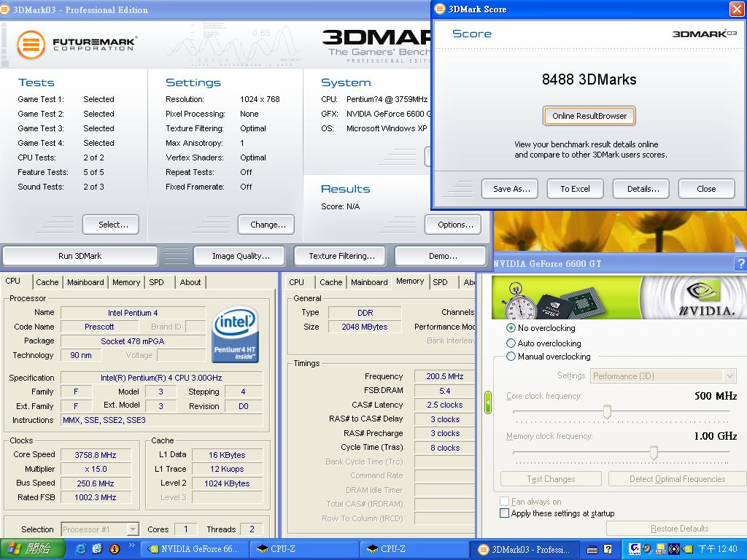Screen dimensions: 747x560
Task: Click Test Changes button
Action: coord(551,479)
